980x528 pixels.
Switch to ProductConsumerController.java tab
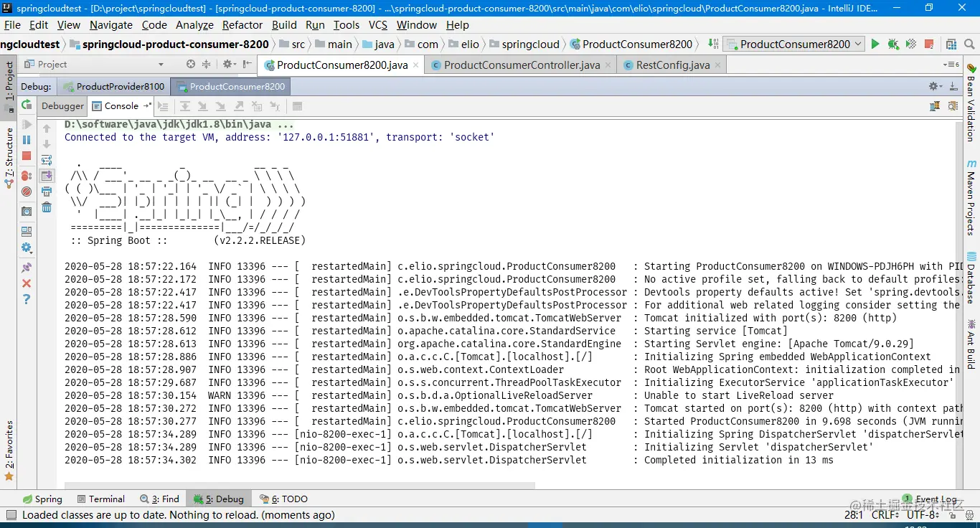[521, 65]
